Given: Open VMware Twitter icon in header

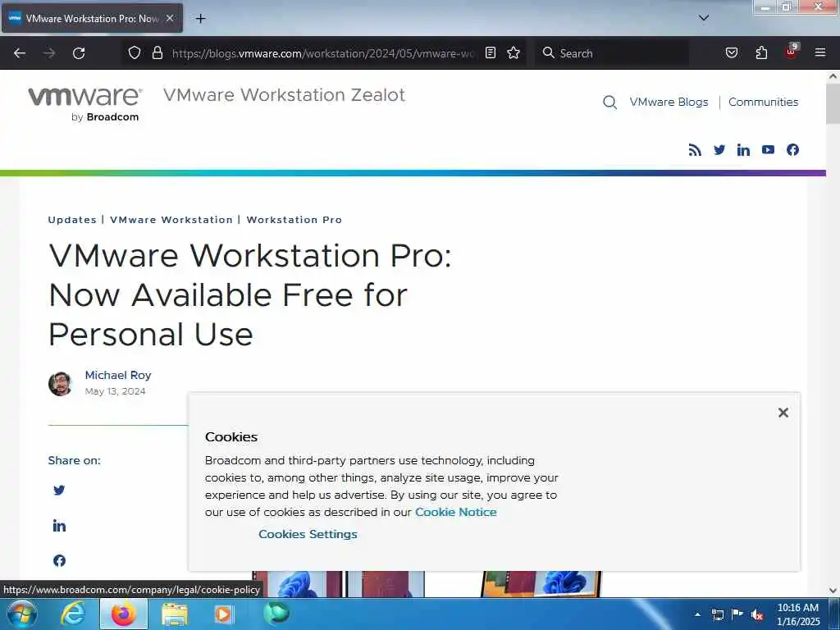Looking at the screenshot, I should click(719, 150).
